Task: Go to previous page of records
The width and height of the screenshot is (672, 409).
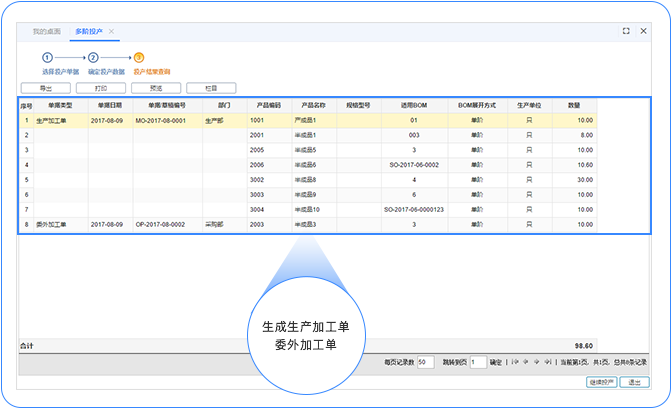Action: [527, 362]
